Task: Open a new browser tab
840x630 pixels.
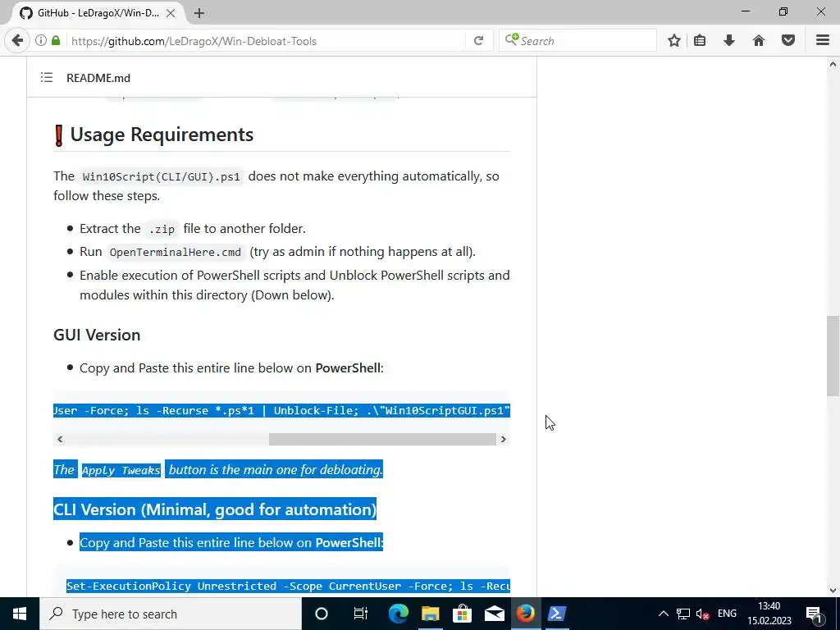Action: [199, 13]
